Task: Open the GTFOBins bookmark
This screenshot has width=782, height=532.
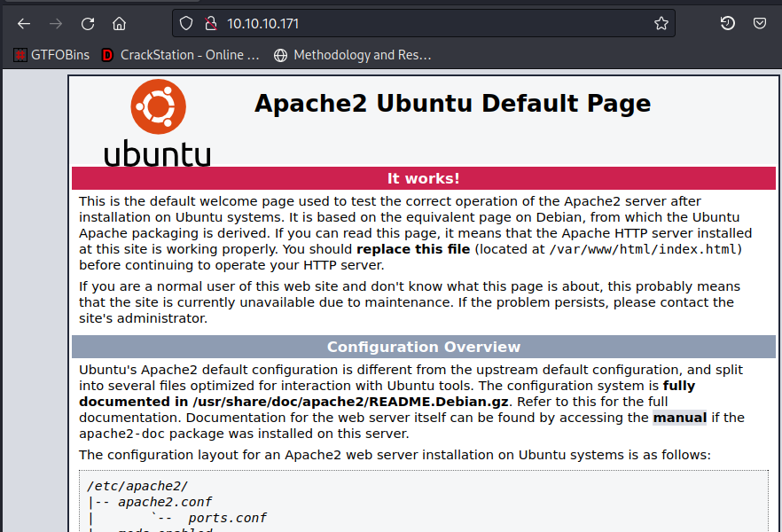Action: pyautogui.click(x=51, y=55)
